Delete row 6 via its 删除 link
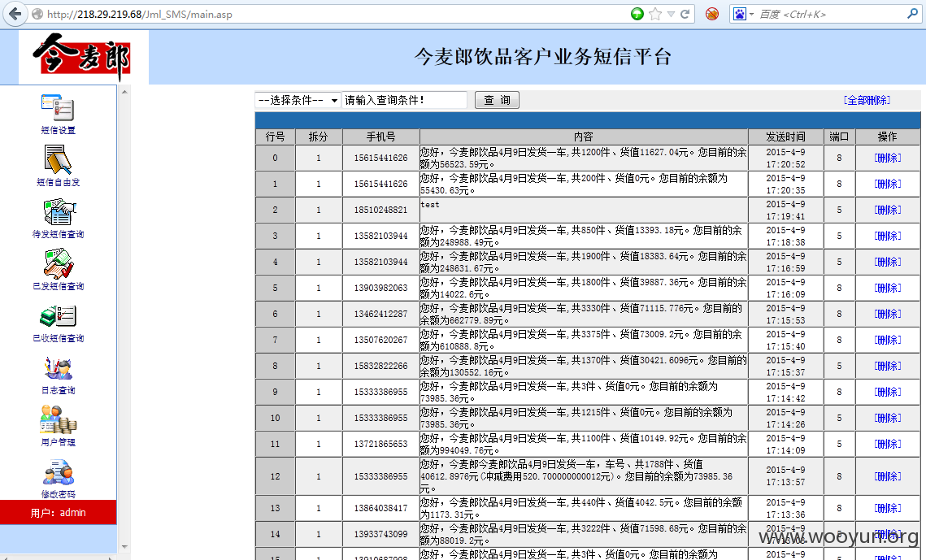This screenshot has width=926, height=560. pyautogui.click(x=888, y=314)
